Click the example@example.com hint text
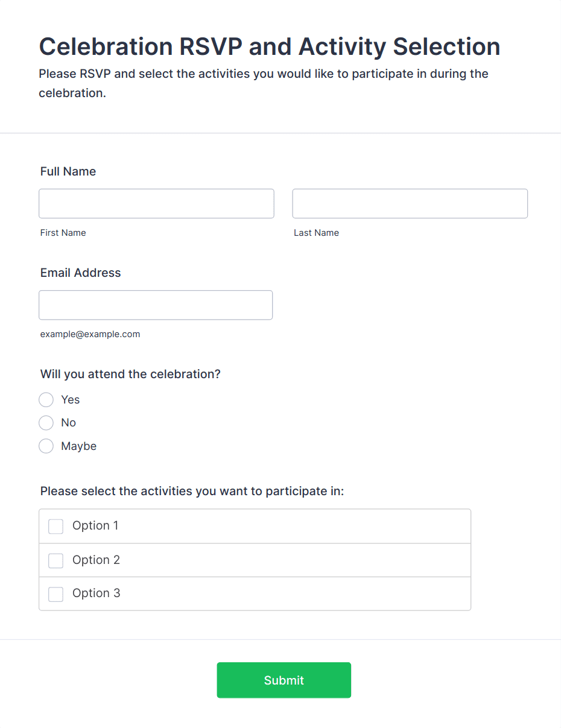 (x=90, y=334)
